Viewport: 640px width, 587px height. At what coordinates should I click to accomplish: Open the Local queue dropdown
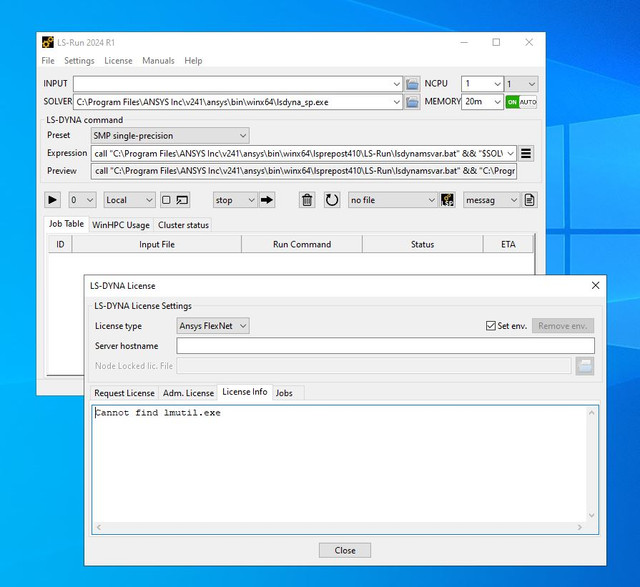[129, 200]
